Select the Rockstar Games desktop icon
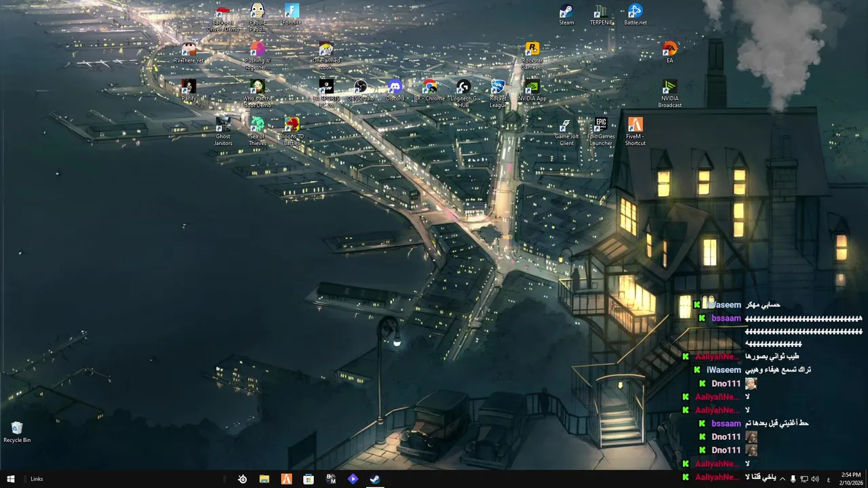Viewport: 868px width, 488px height. click(532, 56)
